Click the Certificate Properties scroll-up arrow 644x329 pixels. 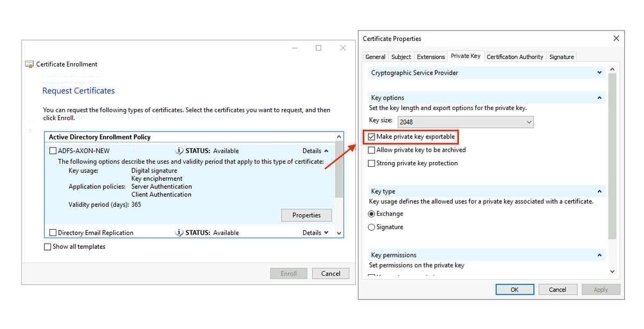click(612, 70)
